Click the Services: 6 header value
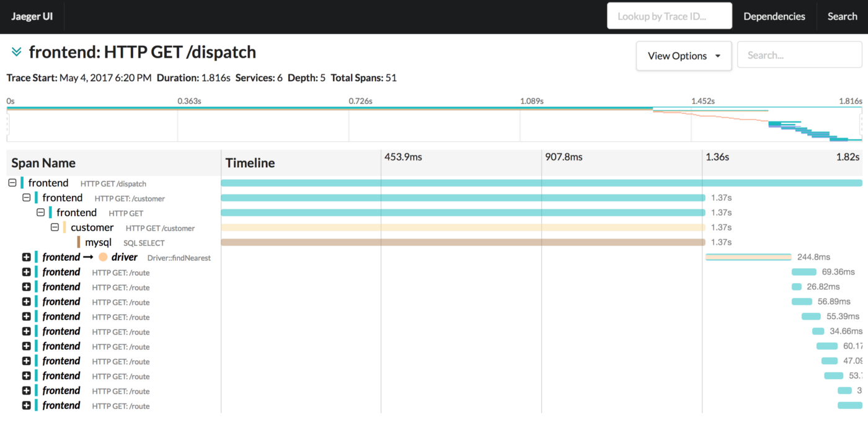 point(259,78)
